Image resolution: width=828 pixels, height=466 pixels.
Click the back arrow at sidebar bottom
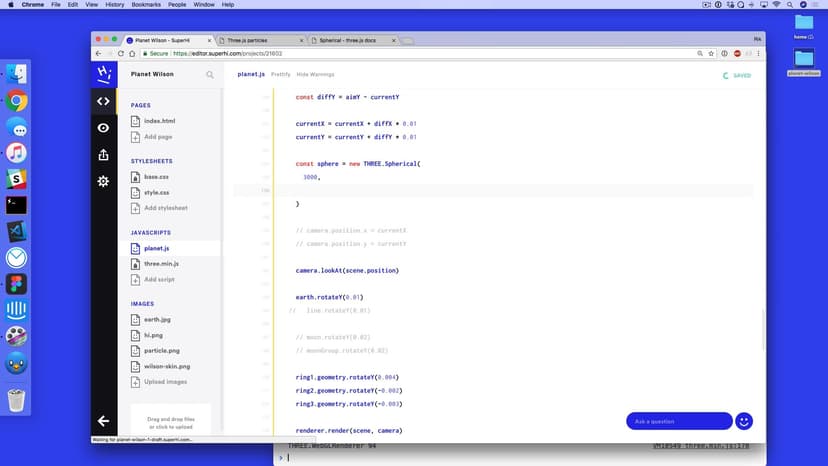point(103,421)
